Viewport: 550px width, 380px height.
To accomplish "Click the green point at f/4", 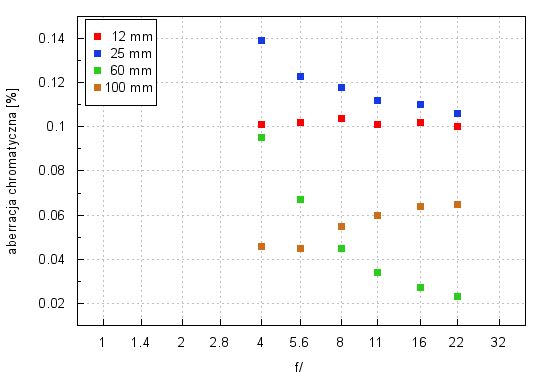I will tap(261, 138).
